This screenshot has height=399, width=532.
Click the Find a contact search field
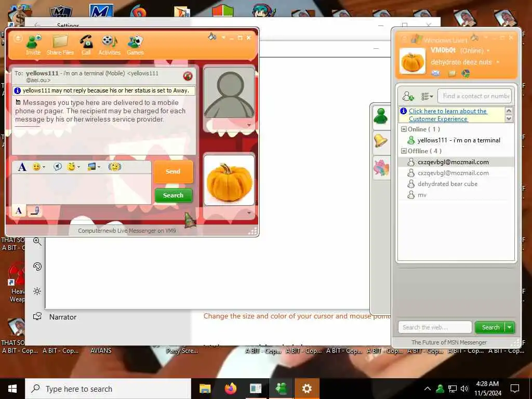pos(475,96)
